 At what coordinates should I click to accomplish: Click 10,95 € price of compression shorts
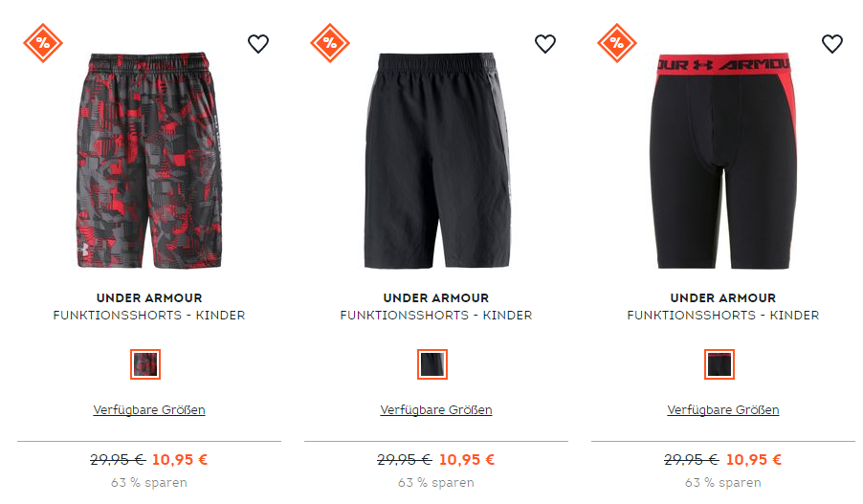click(754, 459)
